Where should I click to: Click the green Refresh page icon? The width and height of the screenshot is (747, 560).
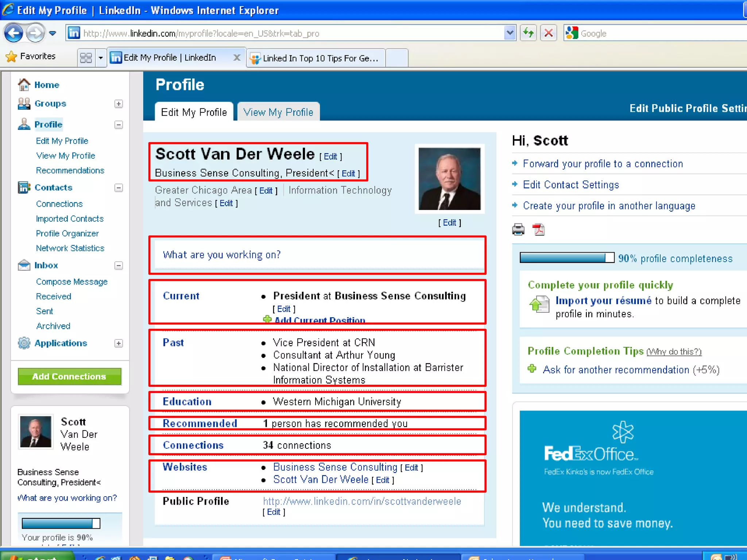528,33
